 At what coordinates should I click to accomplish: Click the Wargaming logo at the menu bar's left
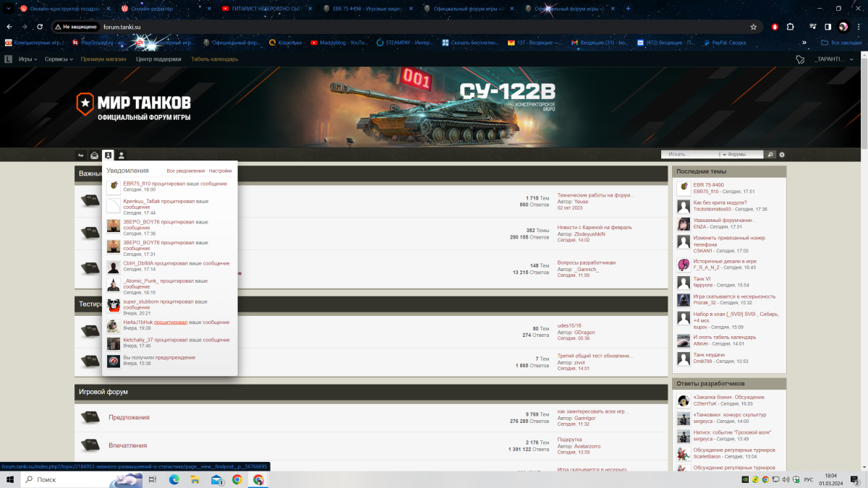coord(8,59)
